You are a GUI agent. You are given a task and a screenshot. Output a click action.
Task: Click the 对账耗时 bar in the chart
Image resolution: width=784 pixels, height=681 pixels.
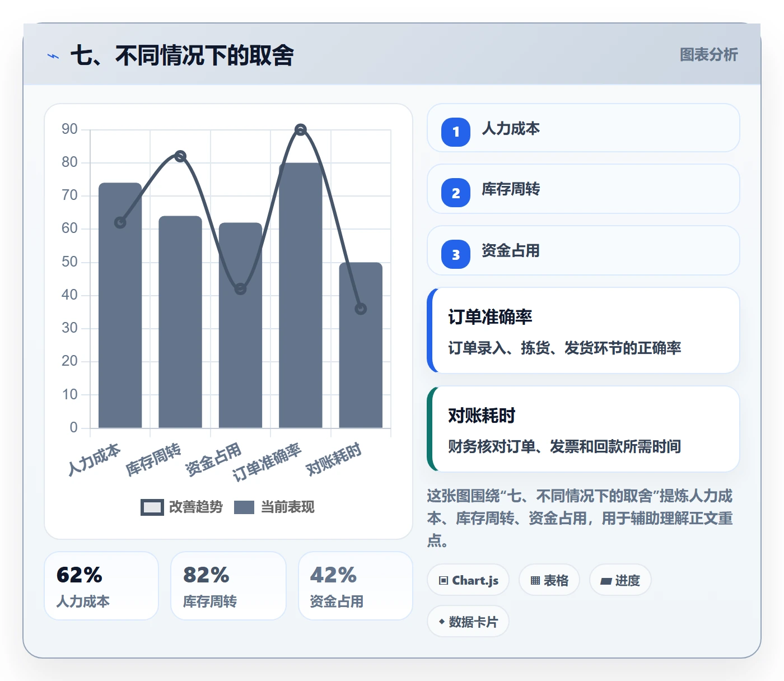coord(361,345)
